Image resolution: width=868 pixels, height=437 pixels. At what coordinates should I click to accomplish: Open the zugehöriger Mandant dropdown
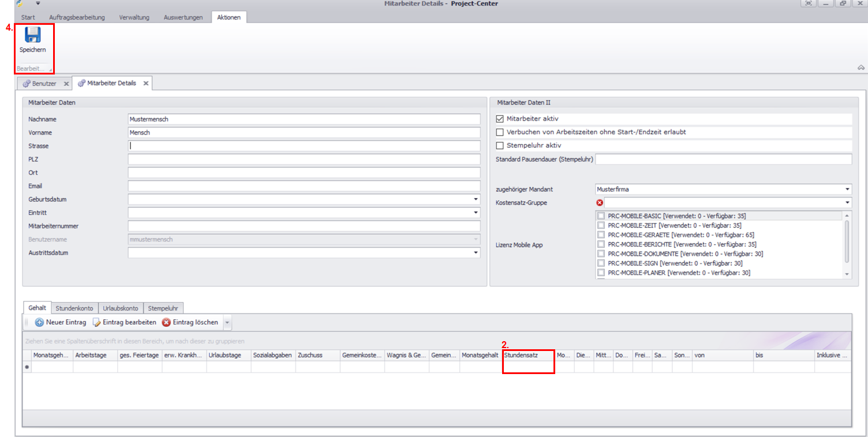tap(847, 189)
